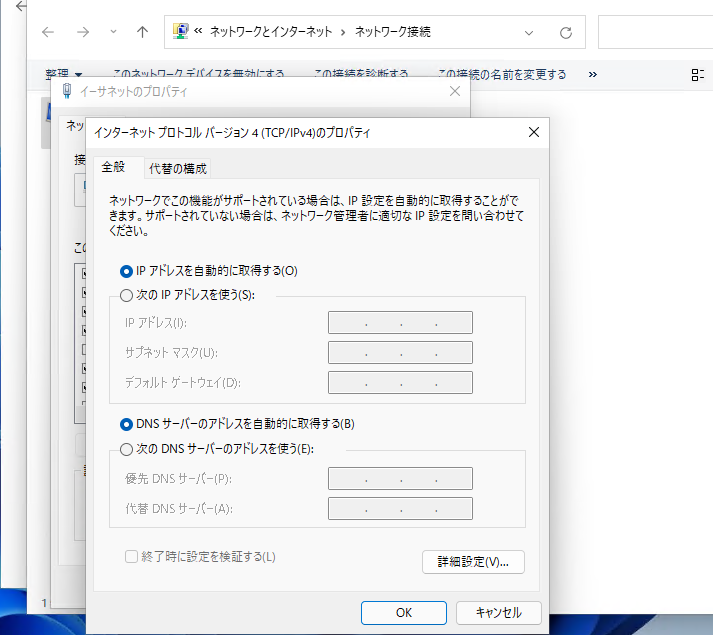713x635 pixels.
Task: Expand the recent locations dropdown arrow
Action: [113, 32]
